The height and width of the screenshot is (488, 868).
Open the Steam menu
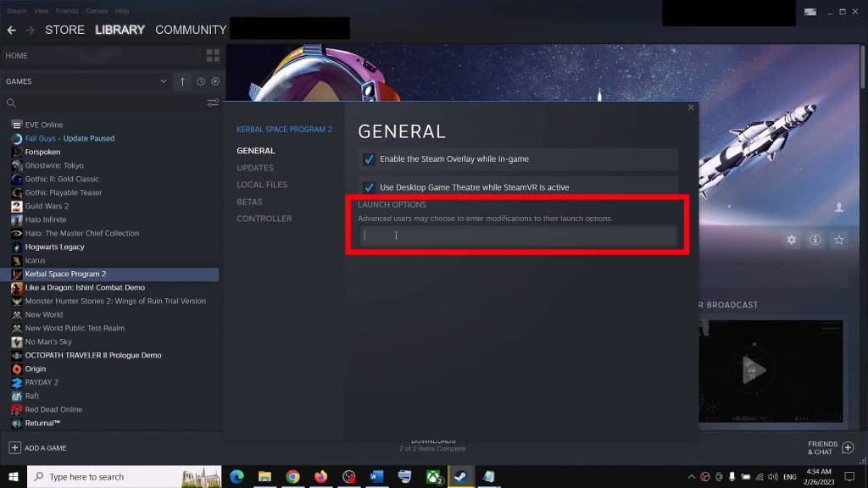coord(17,11)
